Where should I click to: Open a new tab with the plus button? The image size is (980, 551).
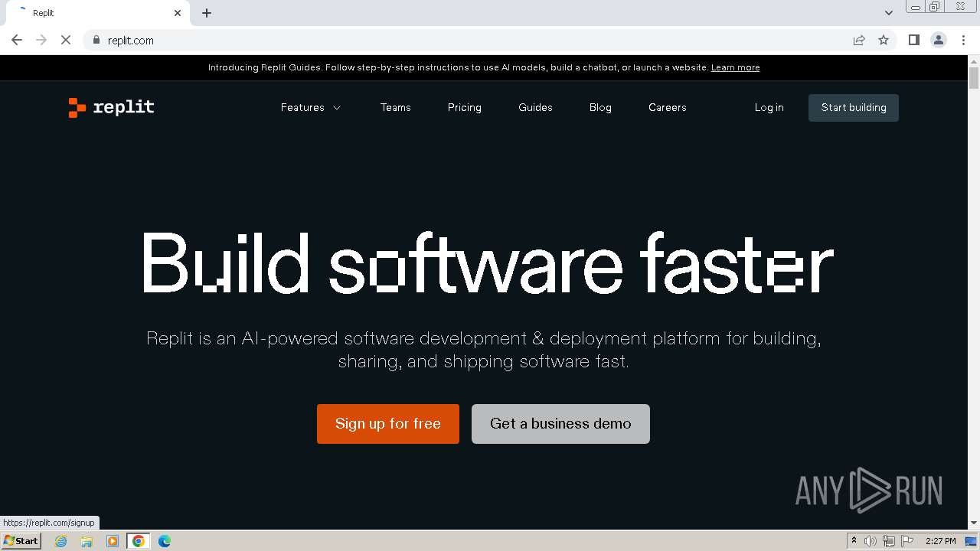pos(207,13)
